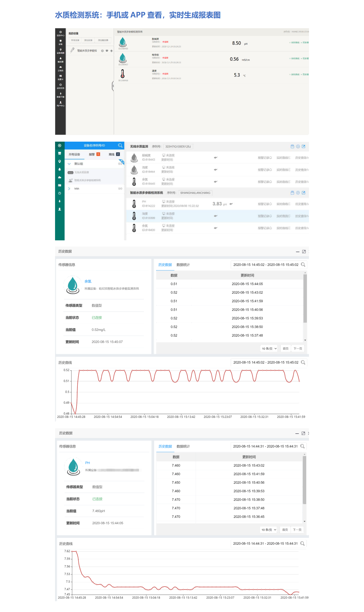
Task: Click gear icon in SHANGHAILANCHANG header
Action: coord(298,193)
